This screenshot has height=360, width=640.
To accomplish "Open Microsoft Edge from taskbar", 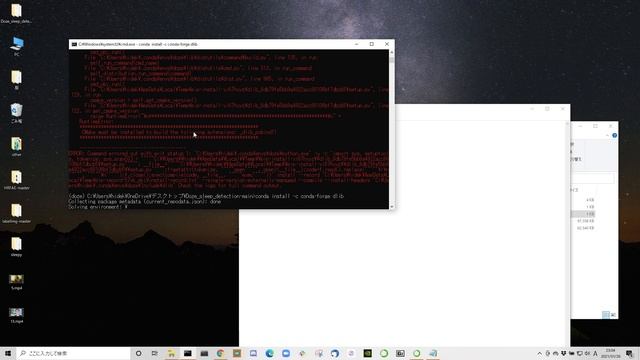I will (269, 353).
